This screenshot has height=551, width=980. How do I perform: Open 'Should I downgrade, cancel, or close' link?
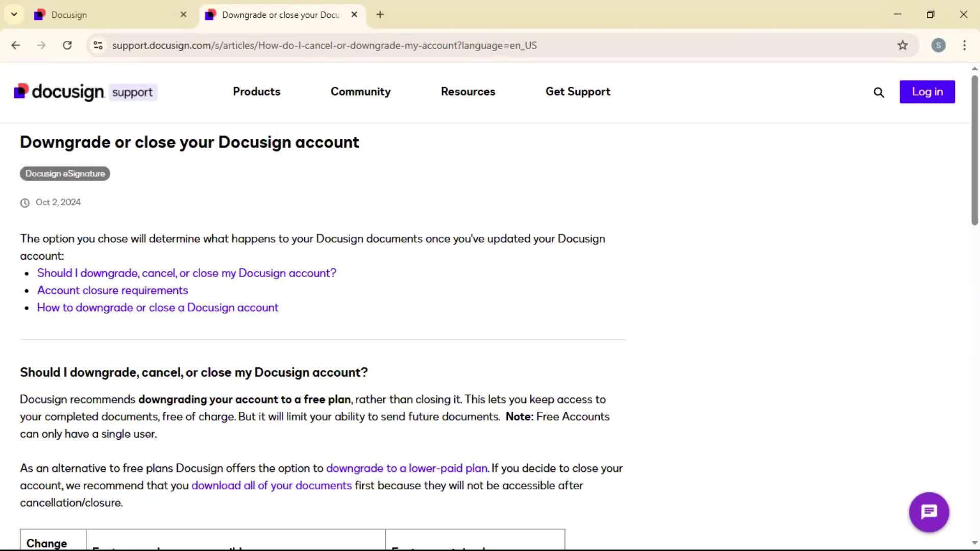[187, 273]
